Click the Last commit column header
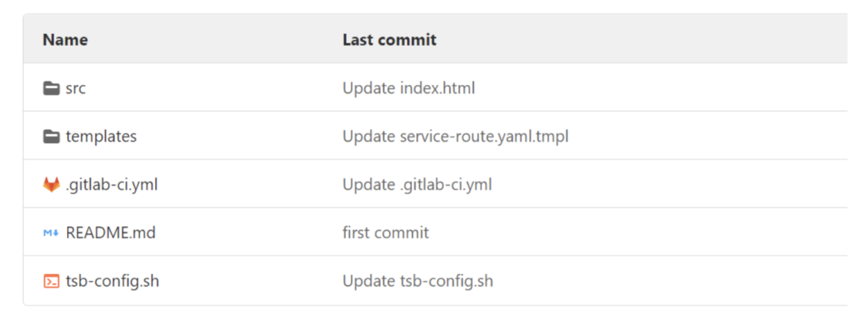The height and width of the screenshot is (319, 868). click(x=390, y=40)
